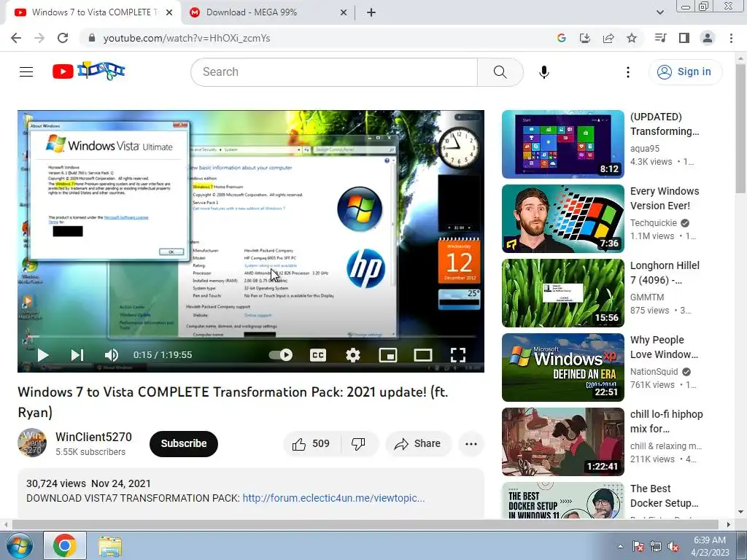Seek along the video progress bar
The width and height of the screenshot is (747, 560).
[x=251, y=337]
